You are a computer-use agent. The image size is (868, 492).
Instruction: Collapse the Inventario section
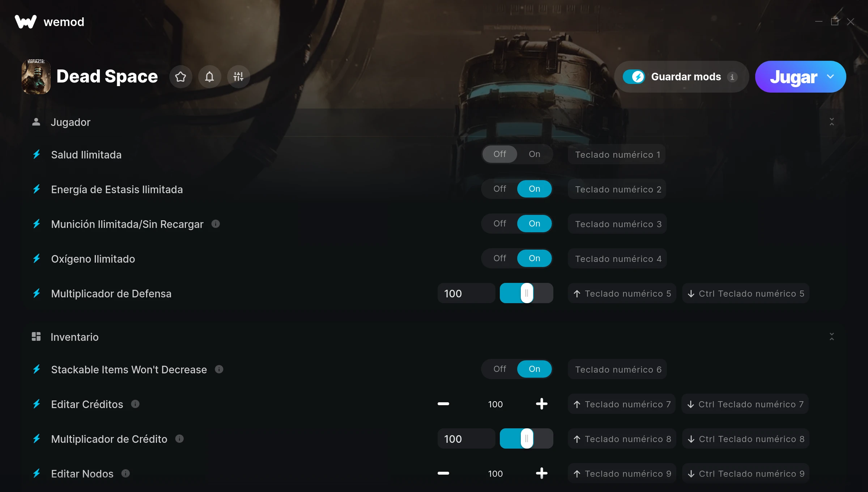pyautogui.click(x=832, y=337)
